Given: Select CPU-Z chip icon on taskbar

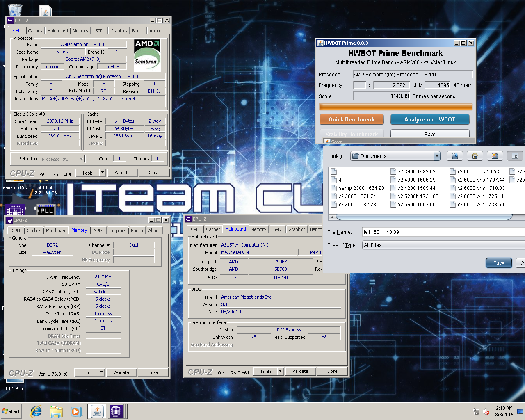Looking at the screenshot, I should (x=116, y=411).
